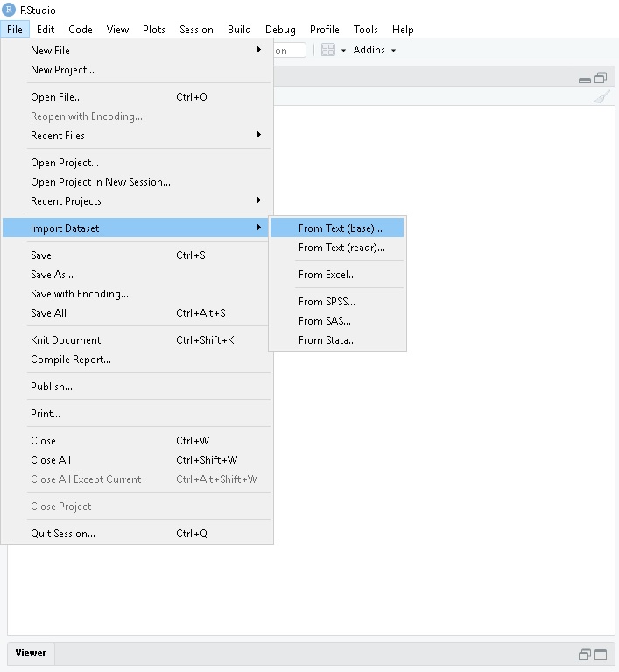Click the partially hidden toolbar search field
Image resolution: width=619 pixels, height=672 pixels.
[290, 50]
